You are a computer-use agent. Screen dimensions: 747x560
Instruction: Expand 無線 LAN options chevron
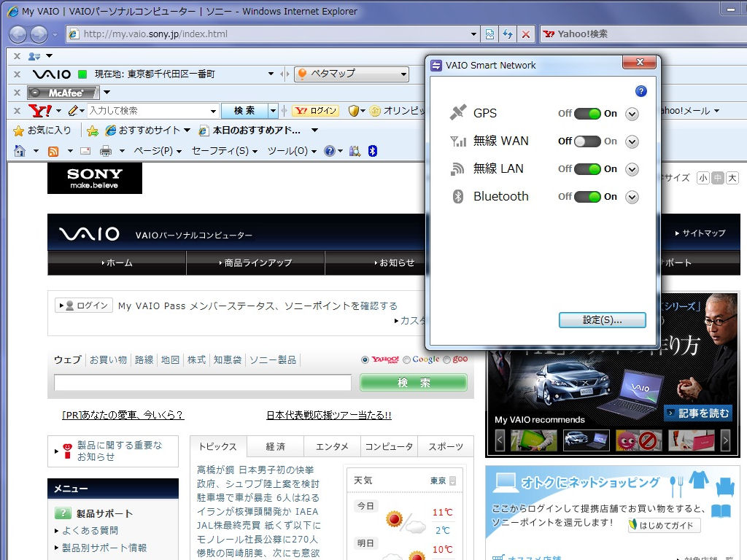point(632,169)
